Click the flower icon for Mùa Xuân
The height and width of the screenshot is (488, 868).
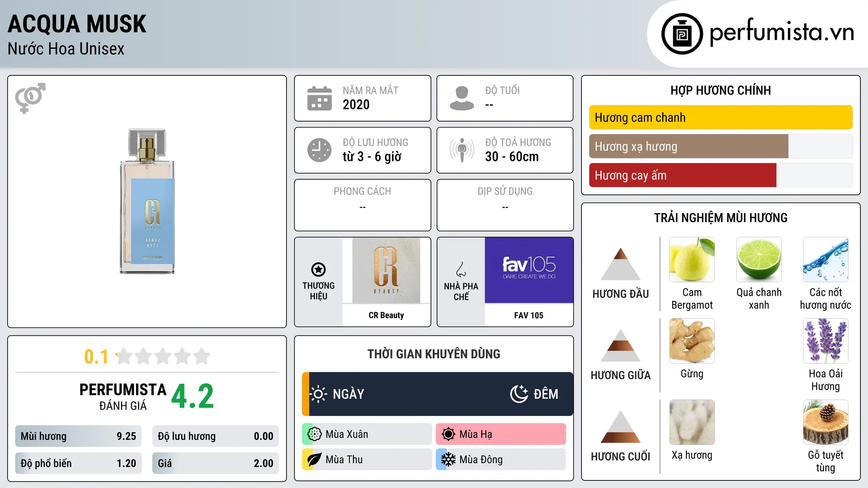point(314,434)
